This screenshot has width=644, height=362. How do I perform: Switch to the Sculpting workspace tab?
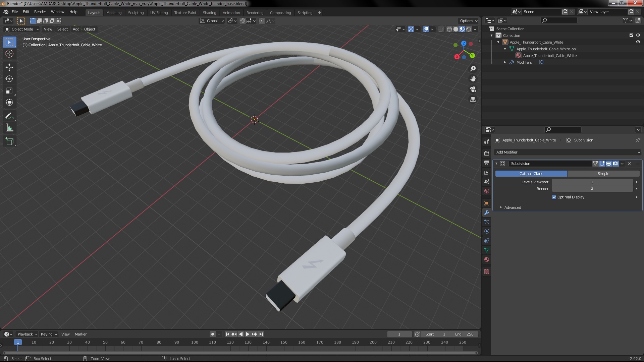point(136,12)
